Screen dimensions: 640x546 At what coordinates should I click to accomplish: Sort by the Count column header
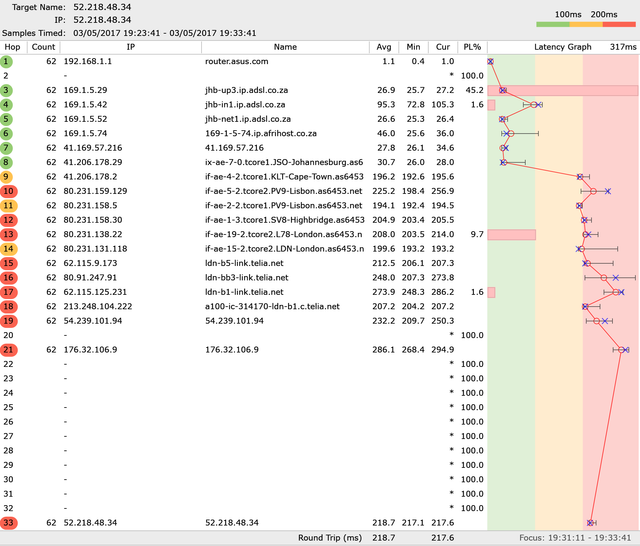point(43,47)
